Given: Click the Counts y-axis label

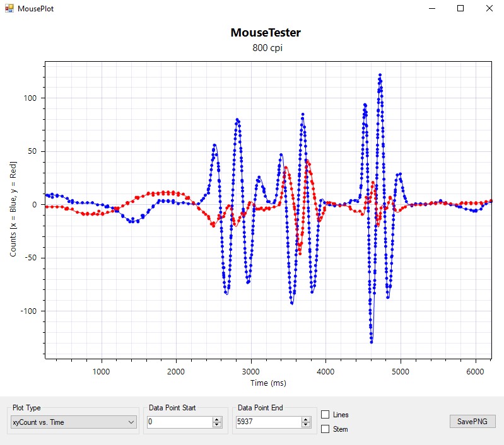Looking at the screenshot, I should pyautogui.click(x=13, y=209).
